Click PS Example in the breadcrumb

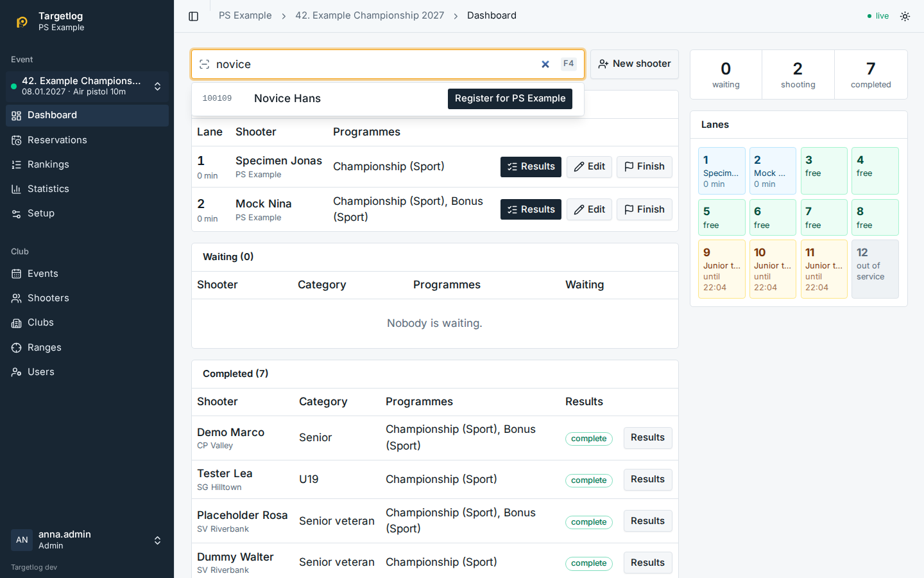pyautogui.click(x=245, y=15)
